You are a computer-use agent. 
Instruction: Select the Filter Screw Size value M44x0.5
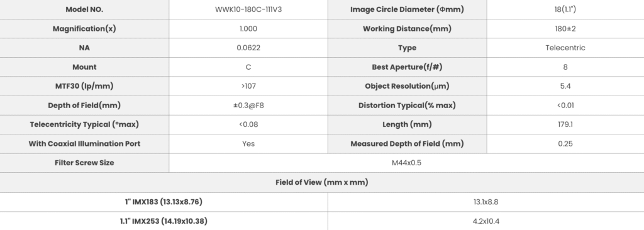tap(406, 163)
